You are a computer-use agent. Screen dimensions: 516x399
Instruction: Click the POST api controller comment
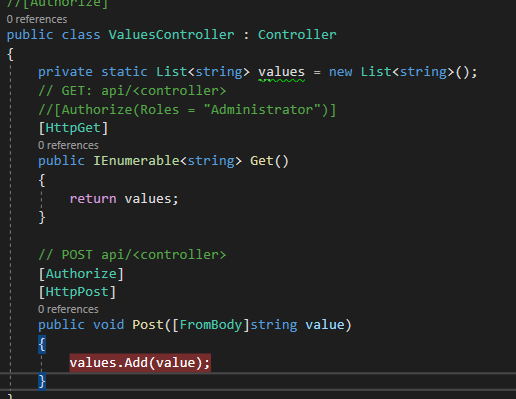[132, 255]
